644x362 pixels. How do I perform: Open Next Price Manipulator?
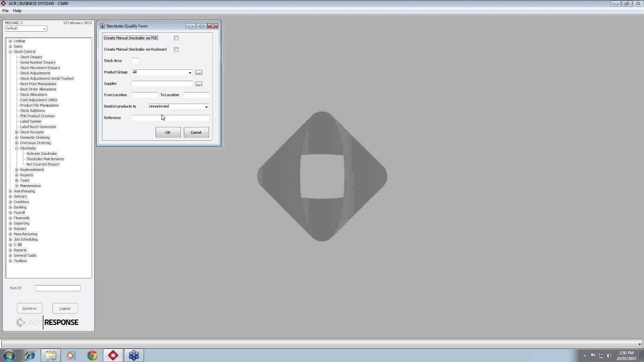pyautogui.click(x=38, y=84)
